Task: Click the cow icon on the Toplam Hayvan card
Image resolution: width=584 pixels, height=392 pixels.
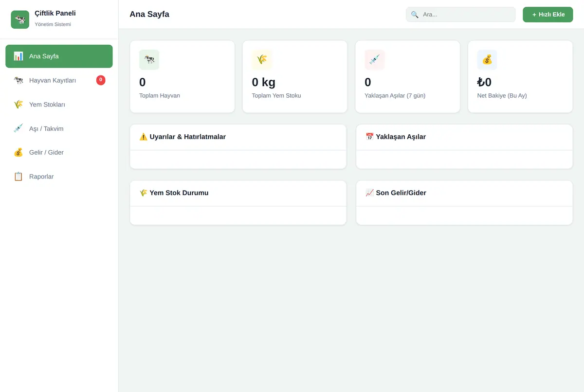Action: coord(149,60)
